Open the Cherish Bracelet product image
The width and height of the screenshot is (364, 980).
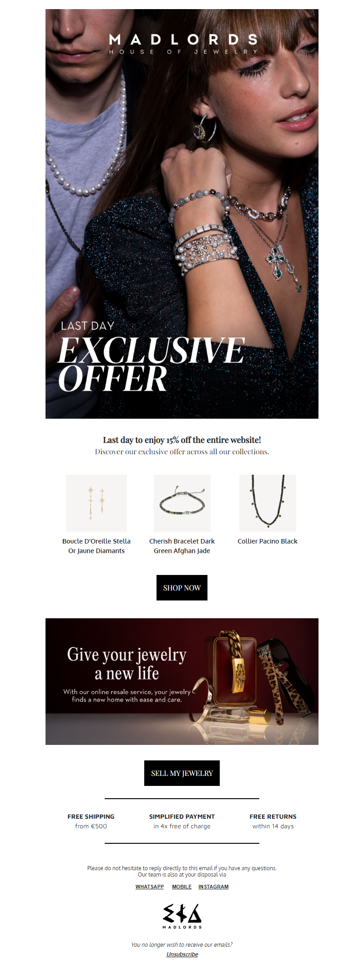pos(182,503)
